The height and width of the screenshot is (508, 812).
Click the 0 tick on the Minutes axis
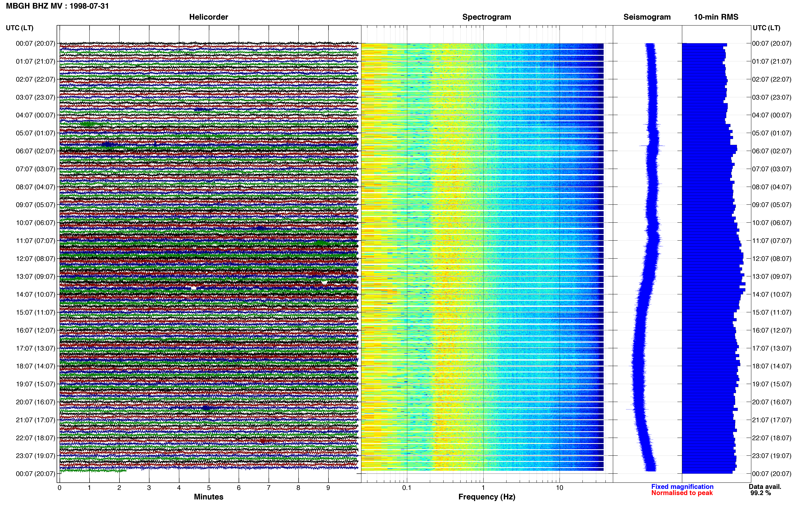click(59, 488)
